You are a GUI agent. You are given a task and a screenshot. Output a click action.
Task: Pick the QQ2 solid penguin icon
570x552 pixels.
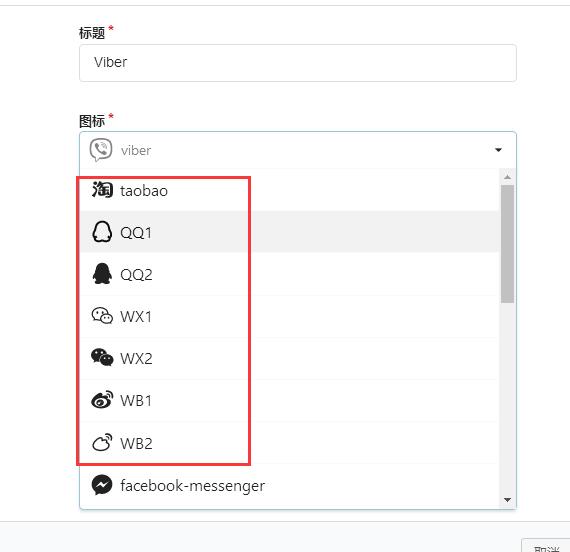tap(102, 274)
